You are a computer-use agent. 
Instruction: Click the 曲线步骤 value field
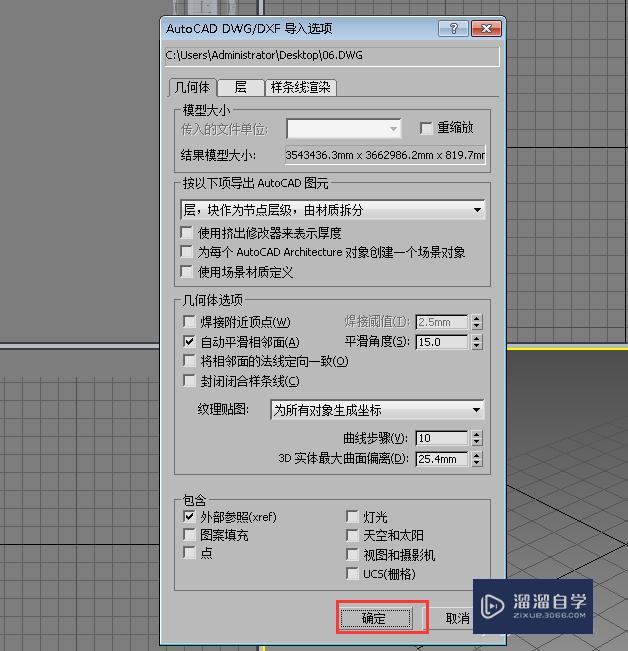[442, 438]
